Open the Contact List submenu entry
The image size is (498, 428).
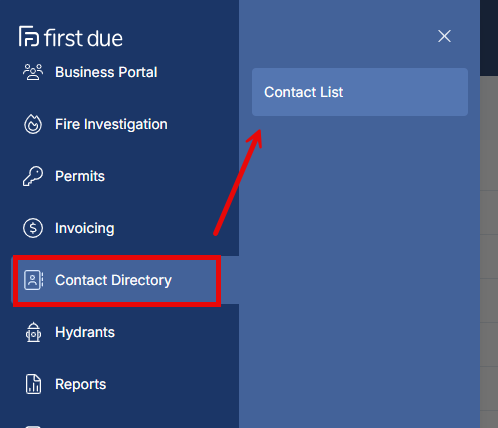360,92
